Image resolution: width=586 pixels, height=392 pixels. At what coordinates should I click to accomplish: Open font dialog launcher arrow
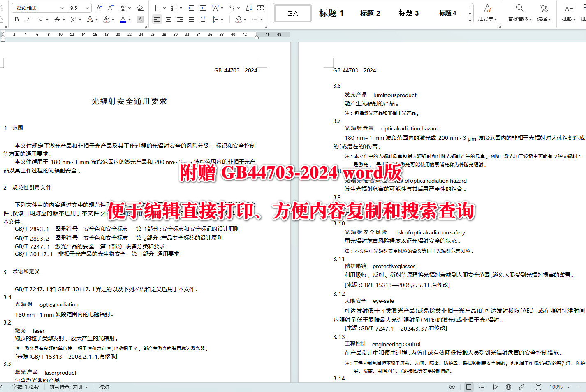coord(146,26)
